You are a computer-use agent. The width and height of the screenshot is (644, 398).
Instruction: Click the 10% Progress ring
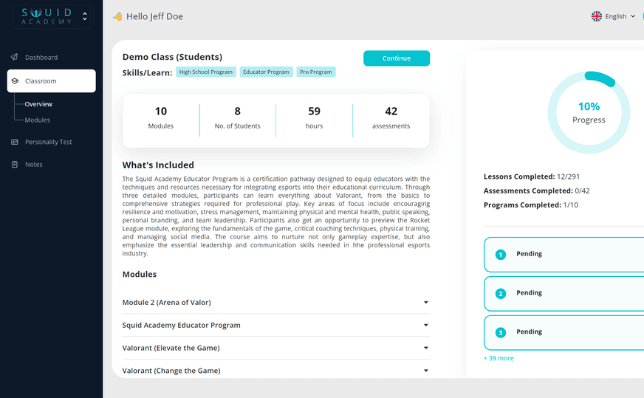tap(589, 113)
